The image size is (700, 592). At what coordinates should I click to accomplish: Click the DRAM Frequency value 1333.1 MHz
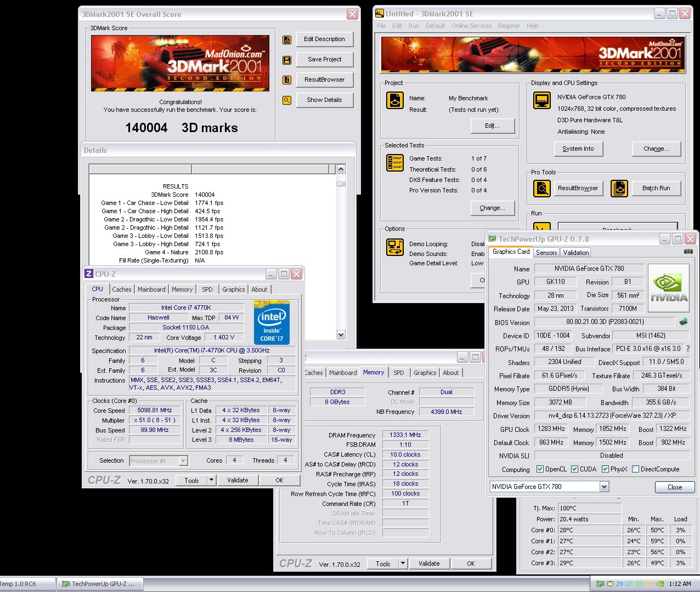point(405,435)
